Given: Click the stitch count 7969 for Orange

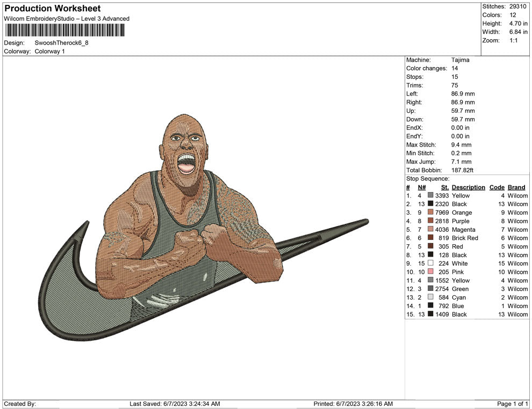Looking at the screenshot, I should [x=442, y=213].
